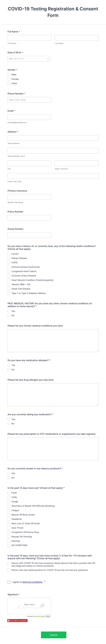This screenshot has height=644, width=106.
Task: Check the Sore Throat symptom
Action: point(8,528)
